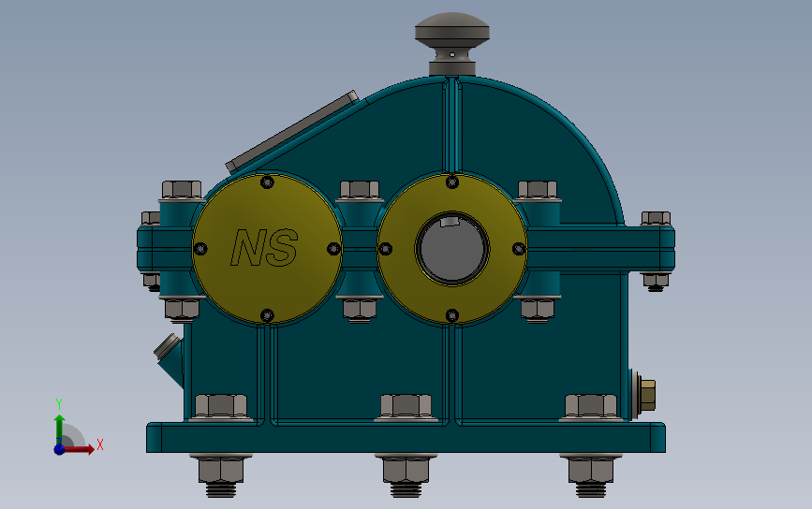The width and height of the screenshot is (812, 509).
Task: Select the bottom screw on the NS cover
Action: [267, 315]
